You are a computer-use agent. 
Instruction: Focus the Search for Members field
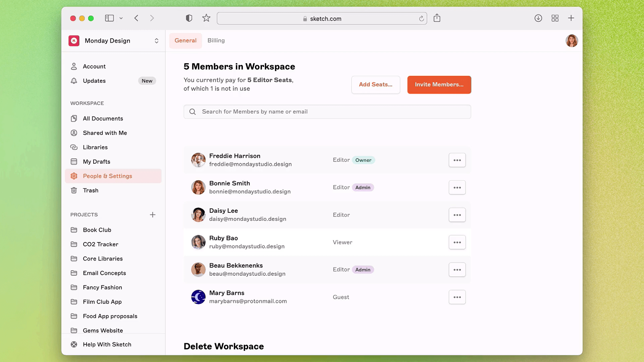(327, 112)
